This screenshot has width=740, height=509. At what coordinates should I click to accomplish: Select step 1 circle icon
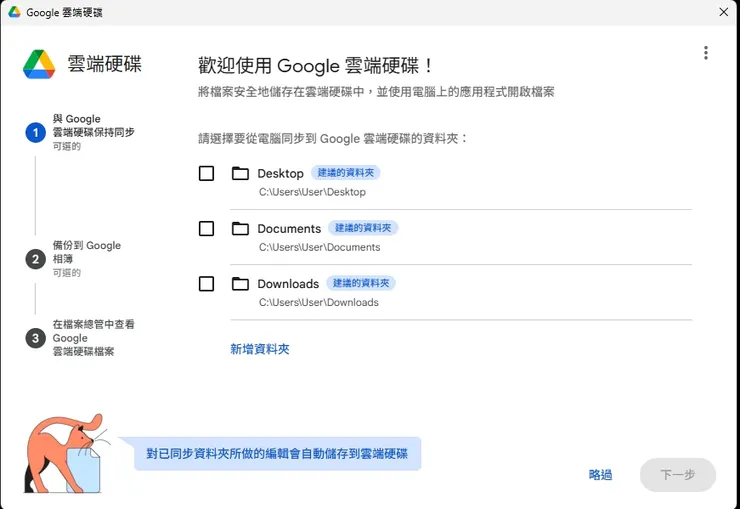[x=35, y=133]
